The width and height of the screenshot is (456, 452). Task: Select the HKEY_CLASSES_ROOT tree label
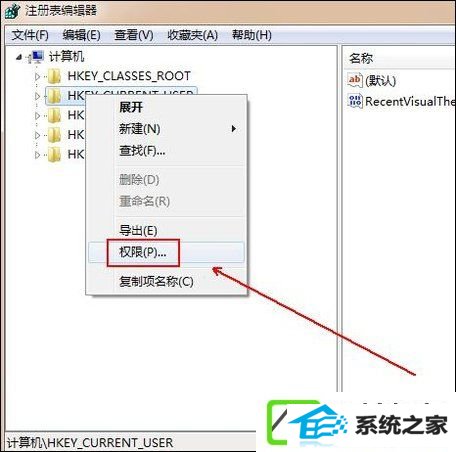[129, 76]
